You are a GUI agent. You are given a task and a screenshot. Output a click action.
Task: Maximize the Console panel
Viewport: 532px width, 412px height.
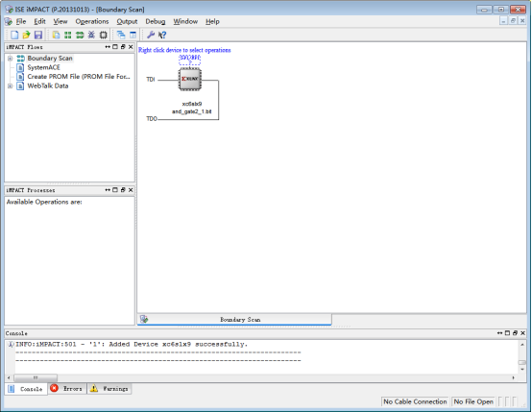coord(508,333)
